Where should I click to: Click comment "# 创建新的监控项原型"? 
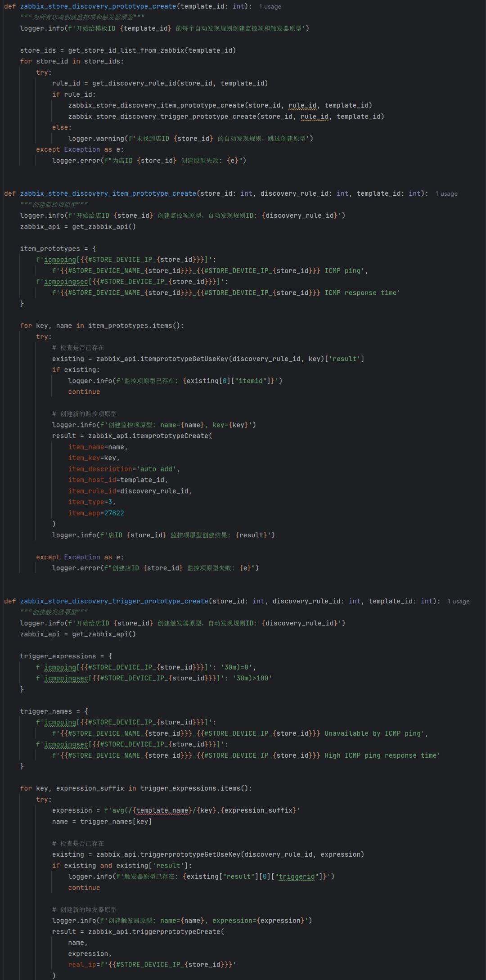[85, 414]
